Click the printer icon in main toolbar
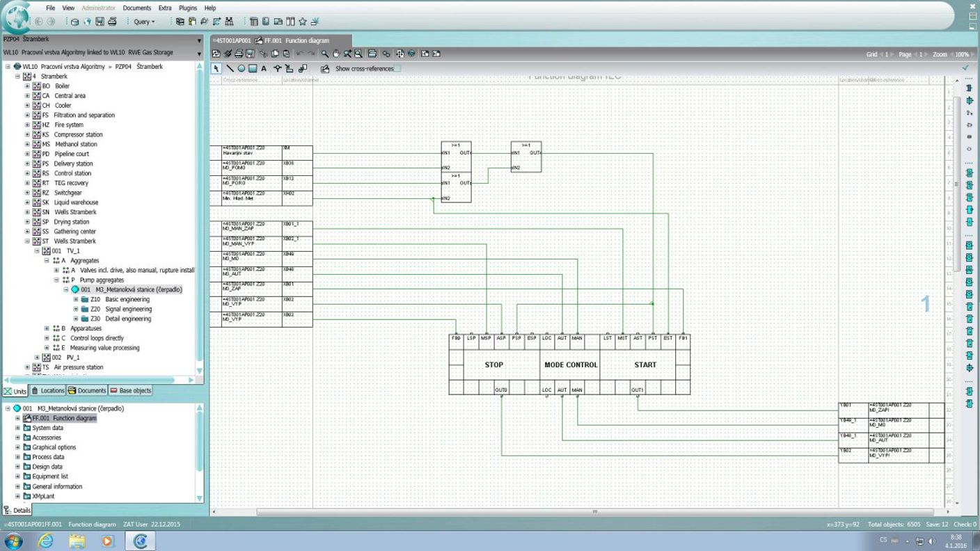 [112, 22]
